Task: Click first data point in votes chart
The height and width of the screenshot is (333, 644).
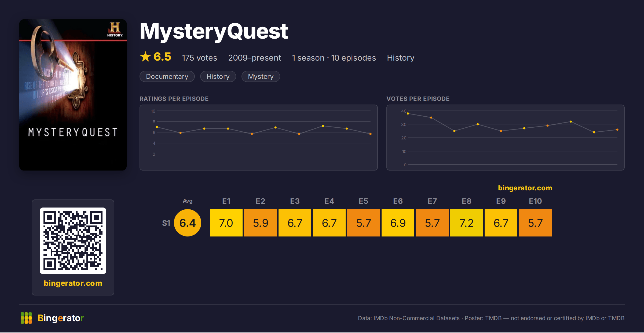Action: (x=408, y=114)
